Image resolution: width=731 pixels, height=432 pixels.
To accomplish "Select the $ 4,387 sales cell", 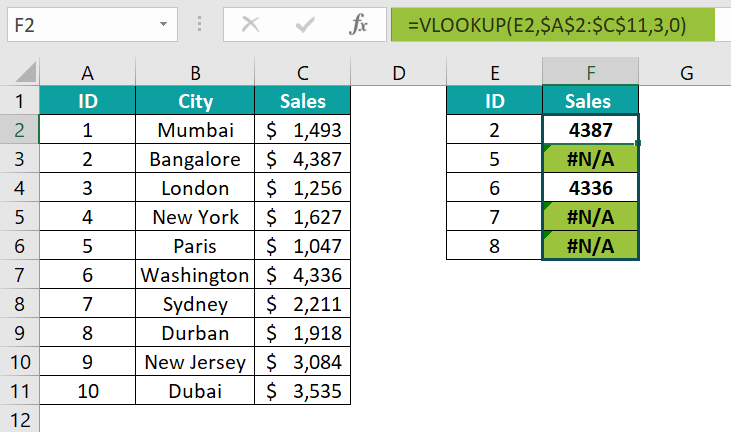I will click(x=303, y=158).
